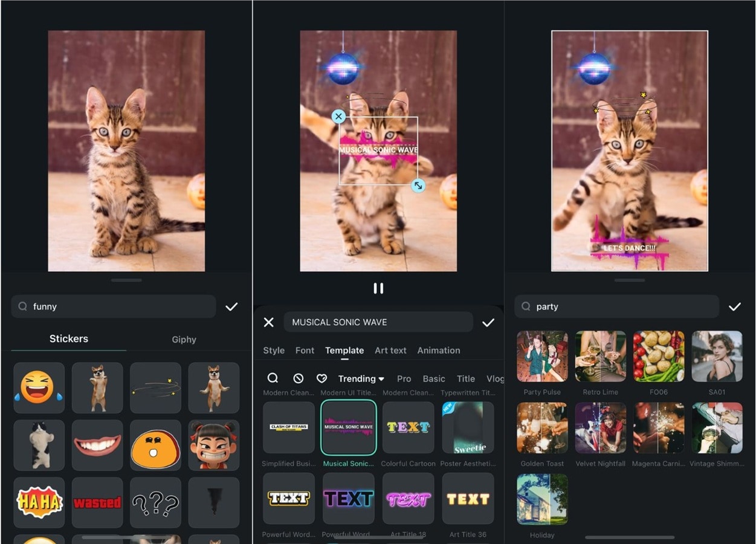Click the text box resize arrow handle
The height and width of the screenshot is (544, 756).
418,186
